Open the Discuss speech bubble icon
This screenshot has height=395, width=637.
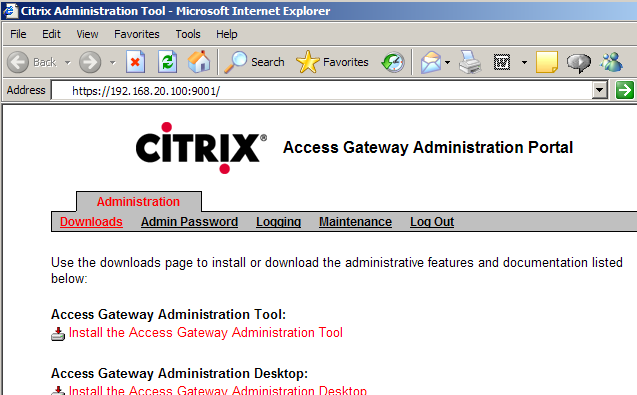pyautogui.click(x=578, y=62)
